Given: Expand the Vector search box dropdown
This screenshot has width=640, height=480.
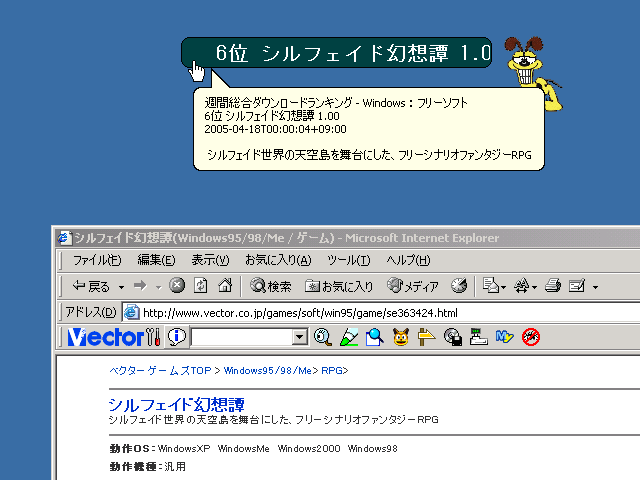Looking at the screenshot, I should click(300, 337).
